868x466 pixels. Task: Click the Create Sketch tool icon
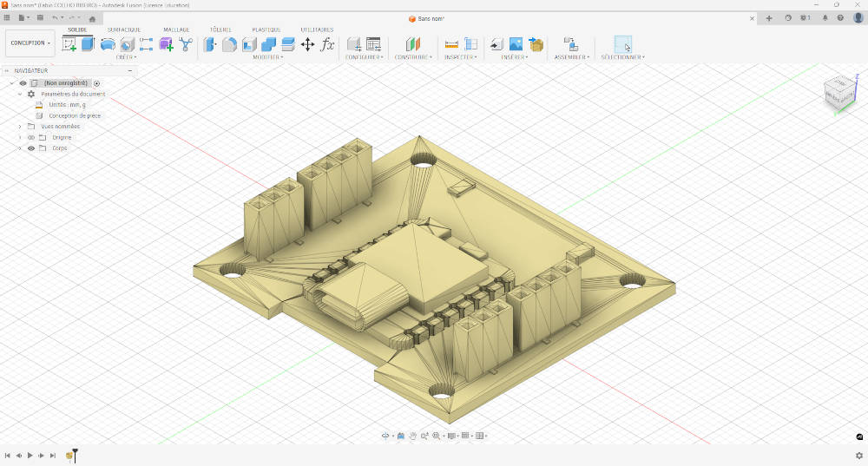click(x=69, y=43)
